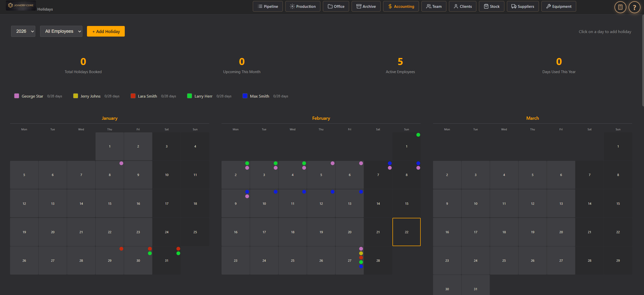The image size is (644, 295).
Task: Click the Suppliers truck nav item
Action: [523, 6]
